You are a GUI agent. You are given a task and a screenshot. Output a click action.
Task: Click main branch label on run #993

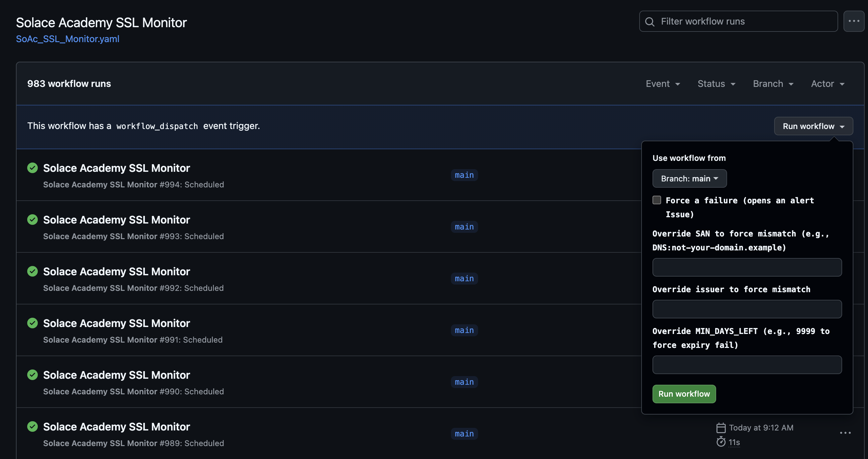464,227
